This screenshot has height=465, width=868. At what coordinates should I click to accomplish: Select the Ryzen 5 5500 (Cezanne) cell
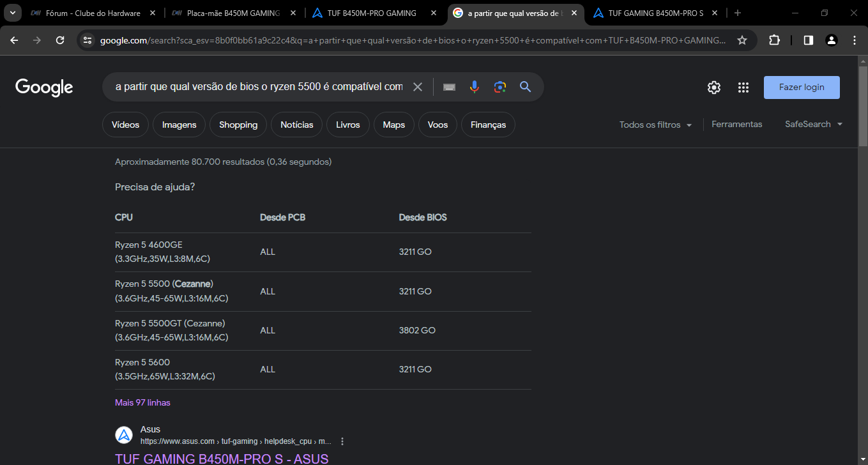pos(172,291)
